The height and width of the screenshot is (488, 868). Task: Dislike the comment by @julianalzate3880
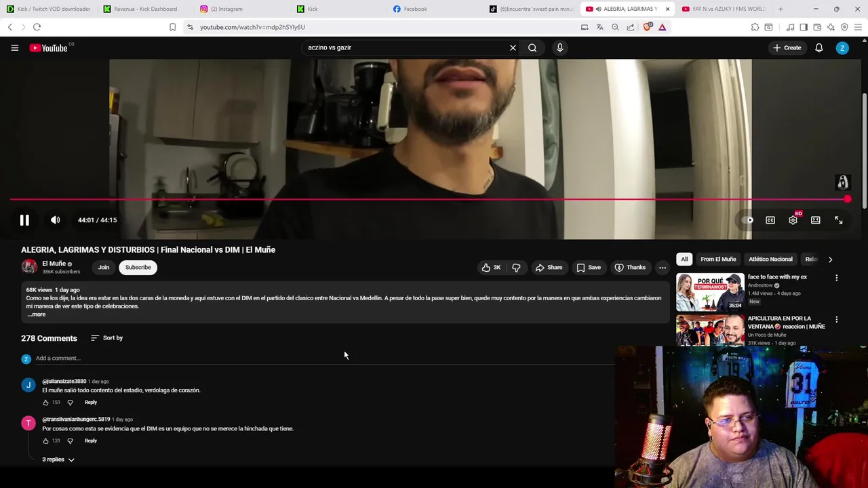click(70, 403)
